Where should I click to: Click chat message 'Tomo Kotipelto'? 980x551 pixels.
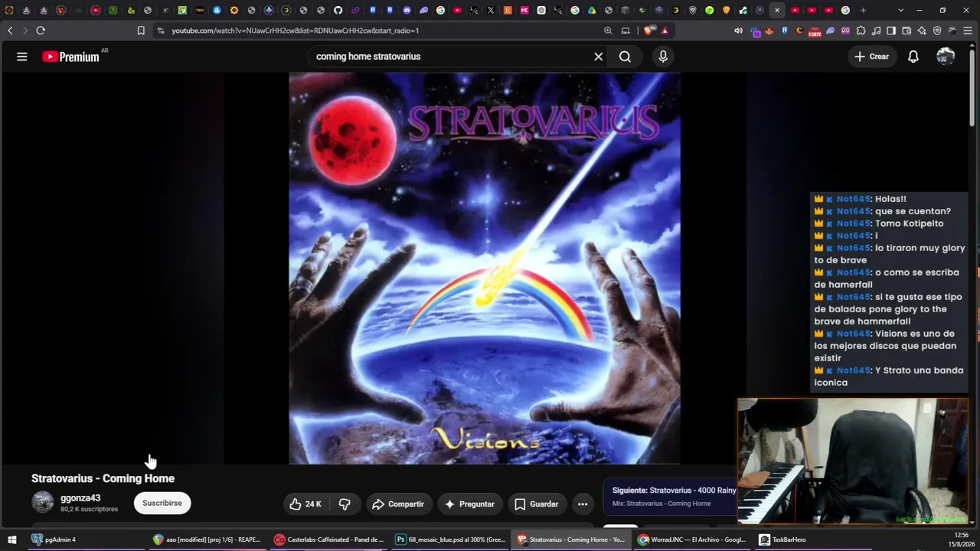pos(910,223)
